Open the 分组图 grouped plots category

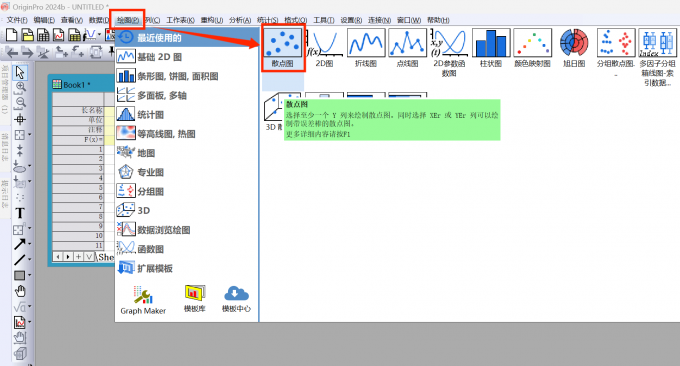coord(187,191)
